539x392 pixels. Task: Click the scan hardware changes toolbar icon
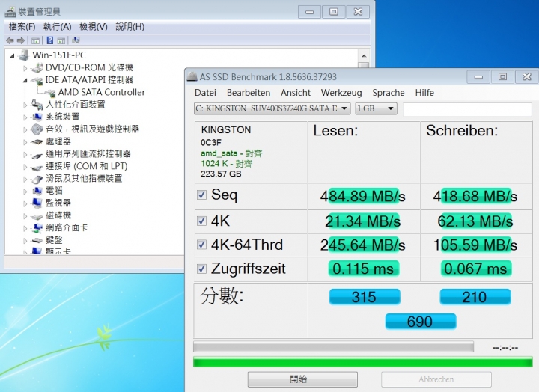click(x=76, y=40)
